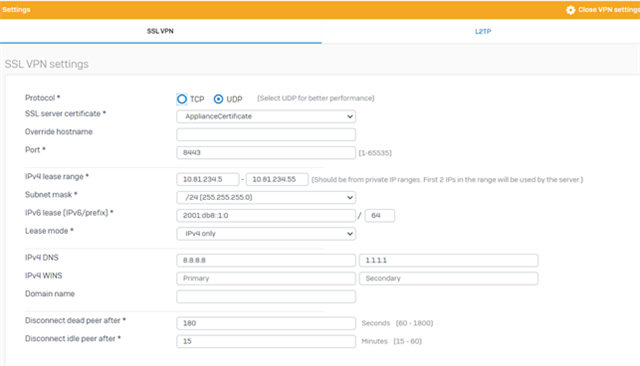Switch to the SSL VPN tab
Image resolution: width=640 pixels, height=366 pixels.
pyautogui.click(x=160, y=31)
